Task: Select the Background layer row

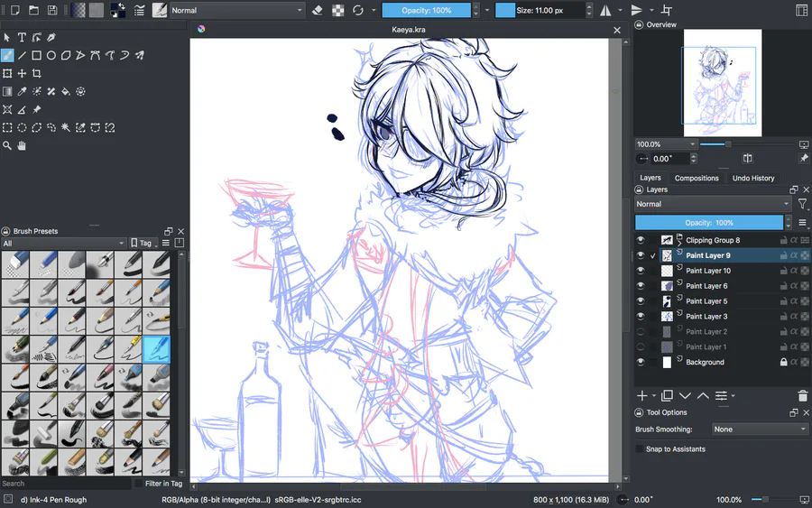Action: click(722, 363)
